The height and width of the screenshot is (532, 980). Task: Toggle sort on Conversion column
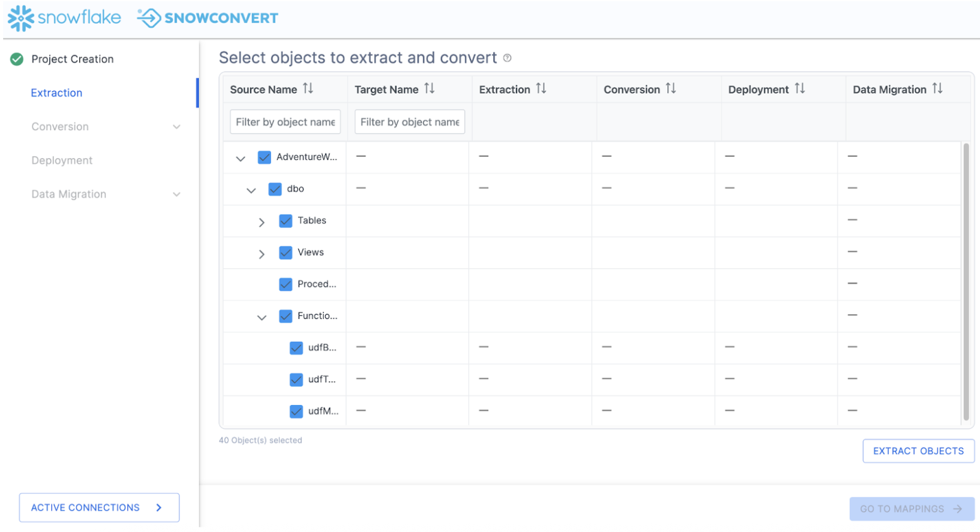tap(671, 89)
